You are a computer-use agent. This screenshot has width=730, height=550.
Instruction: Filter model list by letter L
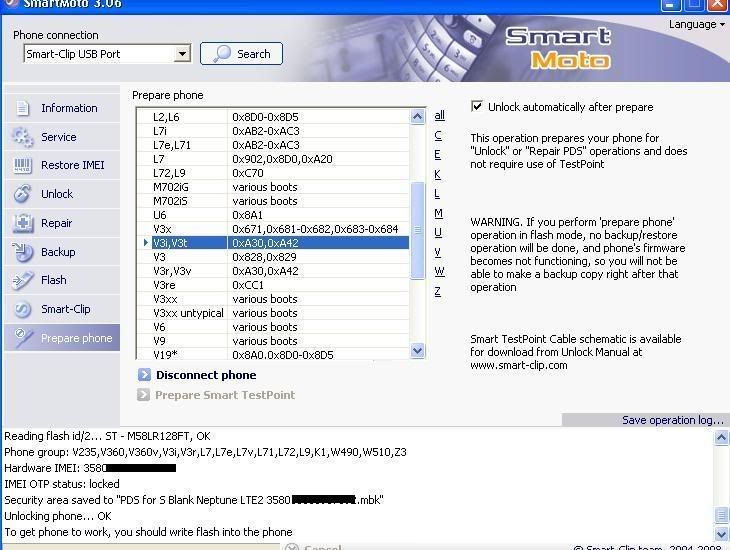(x=437, y=194)
